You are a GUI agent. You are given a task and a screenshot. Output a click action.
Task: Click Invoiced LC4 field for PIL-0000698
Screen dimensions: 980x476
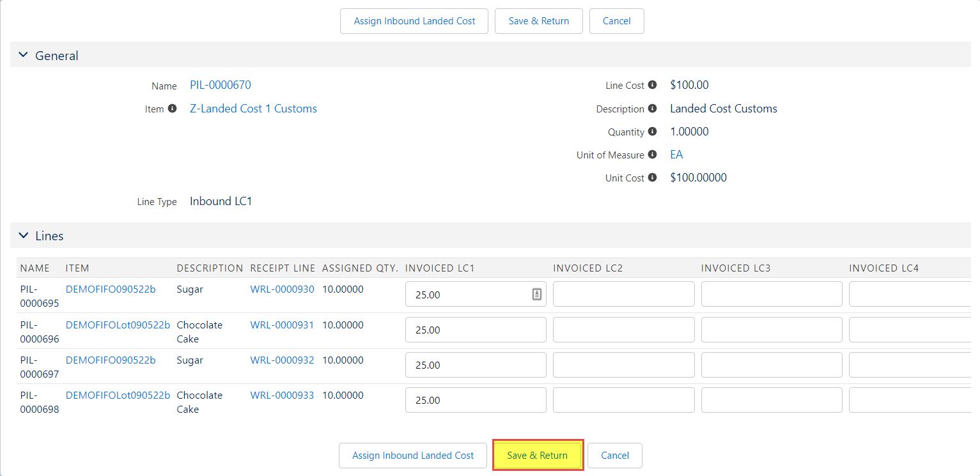[910, 400]
